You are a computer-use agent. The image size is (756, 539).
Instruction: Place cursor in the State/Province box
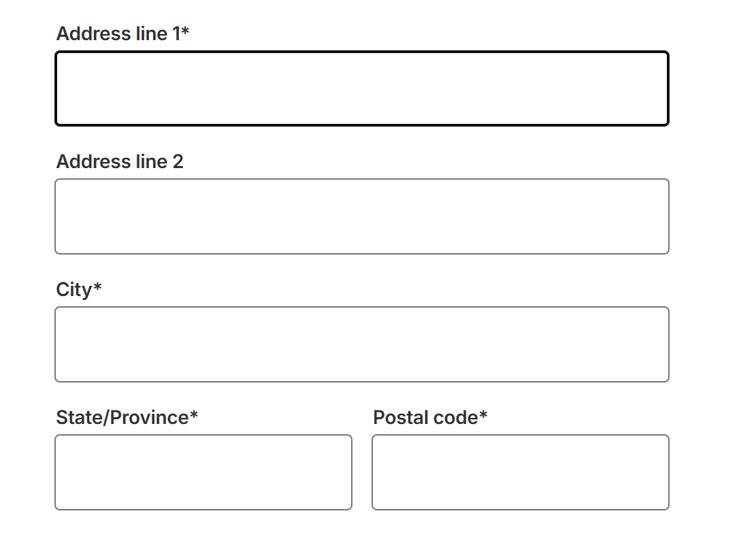tap(203, 472)
